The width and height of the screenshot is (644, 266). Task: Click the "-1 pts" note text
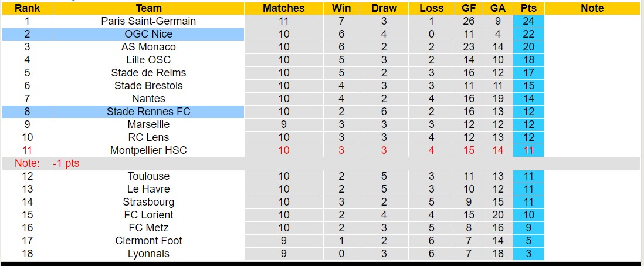pos(66,163)
